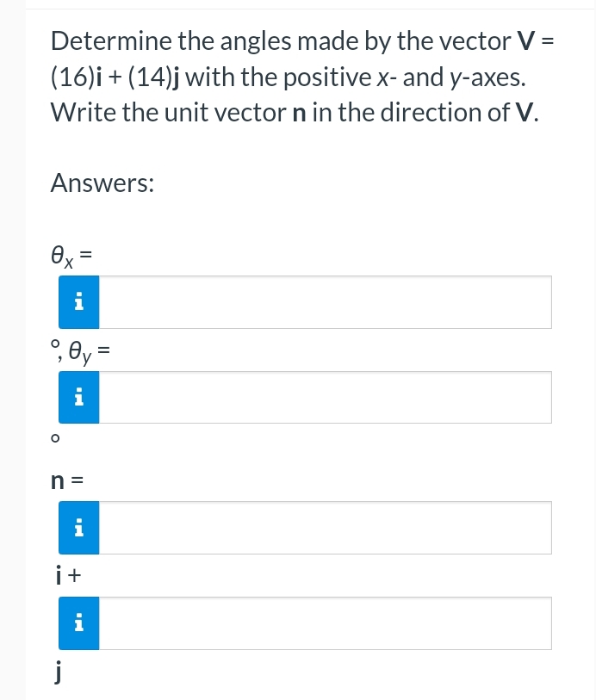Click the info icon beside the j component field
Viewport: 596px width, 700px height.
(78, 623)
